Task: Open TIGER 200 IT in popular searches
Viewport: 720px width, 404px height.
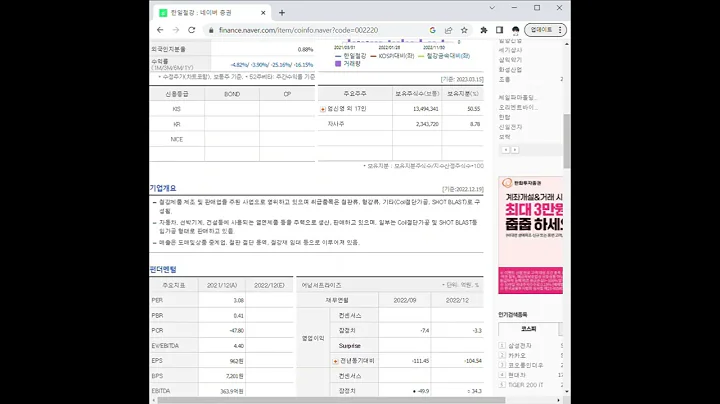Action: [x=525, y=385]
